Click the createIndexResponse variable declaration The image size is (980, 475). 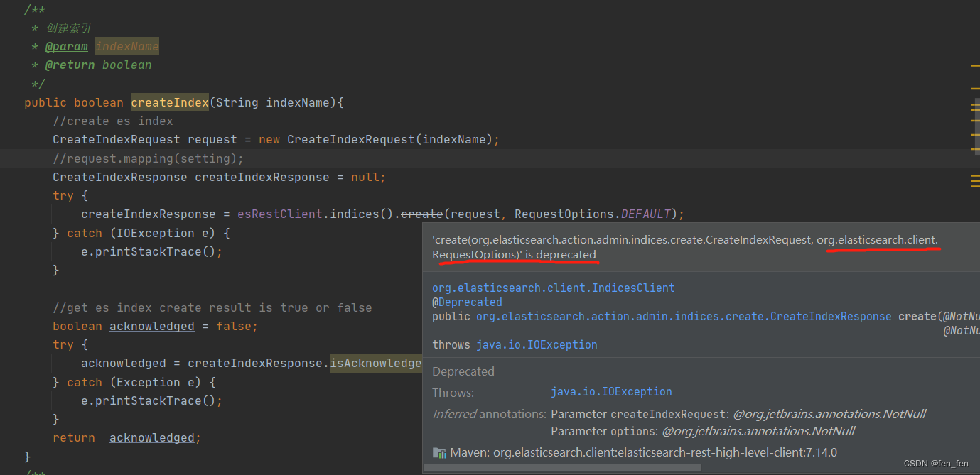click(x=262, y=177)
